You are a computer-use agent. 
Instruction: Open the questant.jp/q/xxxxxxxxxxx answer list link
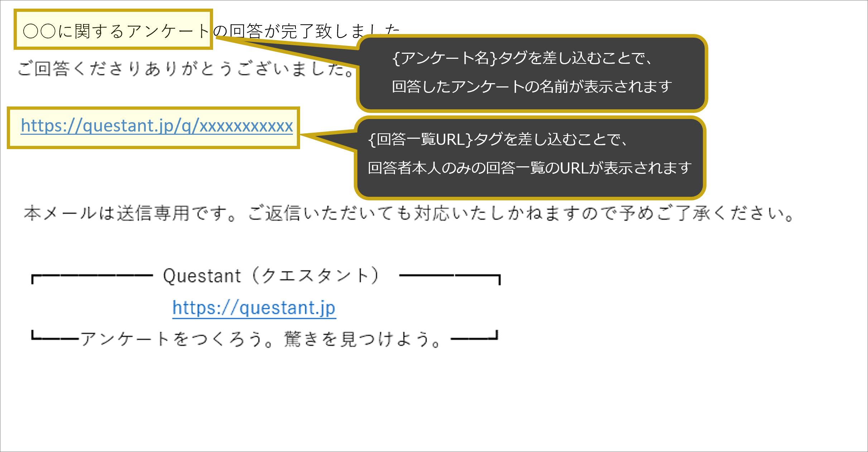[157, 126]
